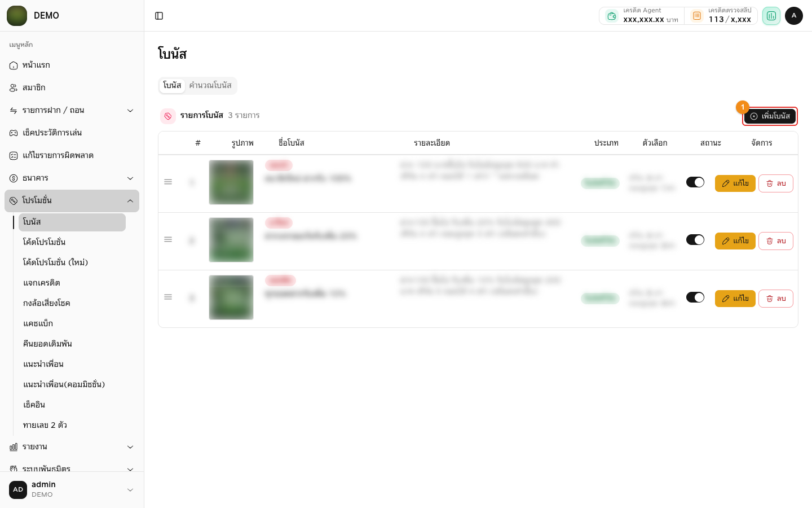The width and height of the screenshot is (812, 508).
Task: Toggle the status switch of the third bonus
Action: [695, 297]
